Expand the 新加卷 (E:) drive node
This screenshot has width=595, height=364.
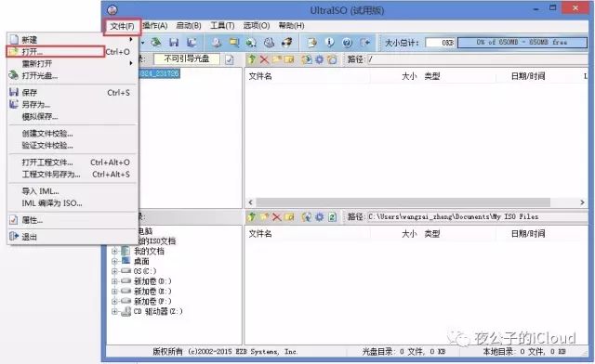114,292
